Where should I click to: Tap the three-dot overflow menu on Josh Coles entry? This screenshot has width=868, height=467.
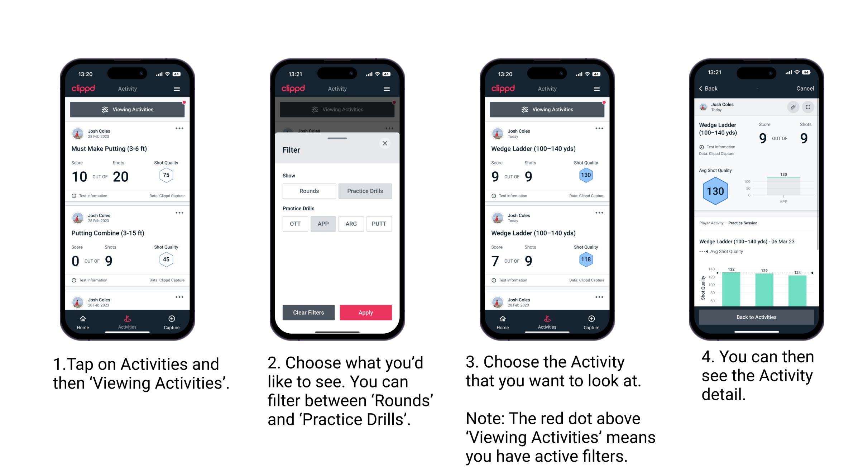point(182,128)
